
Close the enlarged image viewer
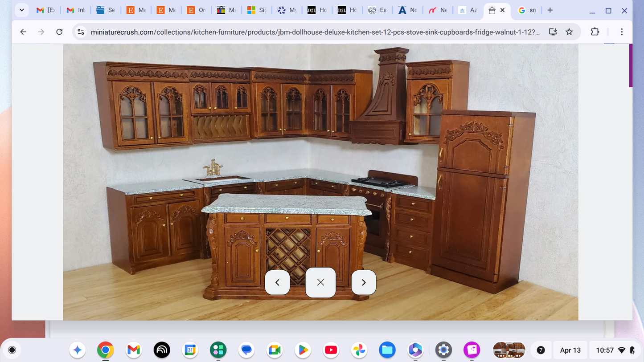pyautogui.click(x=320, y=282)
